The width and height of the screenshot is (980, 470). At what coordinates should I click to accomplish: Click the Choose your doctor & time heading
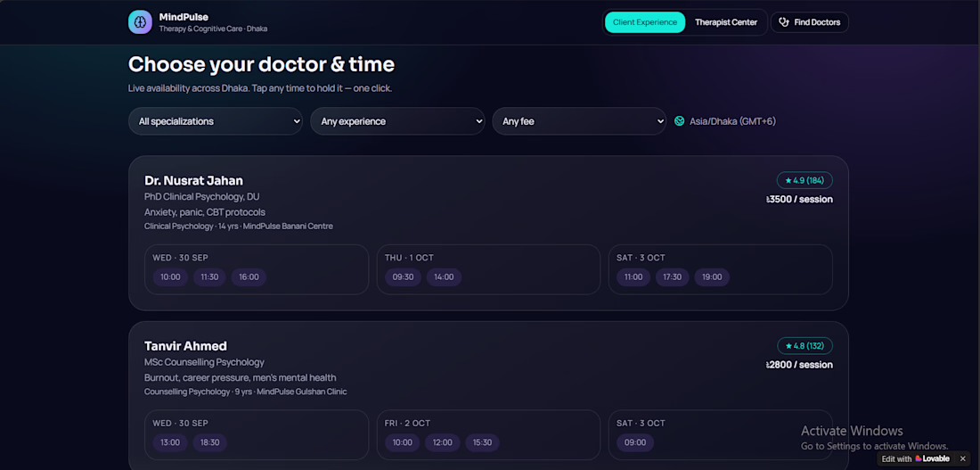(x=261, y=64)
